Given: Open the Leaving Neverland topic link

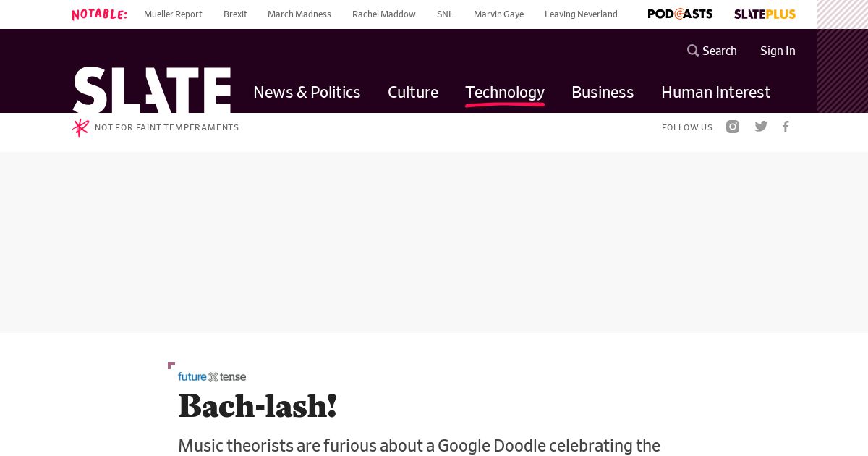Looking at the screenshot, I should pyautogui.click(x=581, y=14).
